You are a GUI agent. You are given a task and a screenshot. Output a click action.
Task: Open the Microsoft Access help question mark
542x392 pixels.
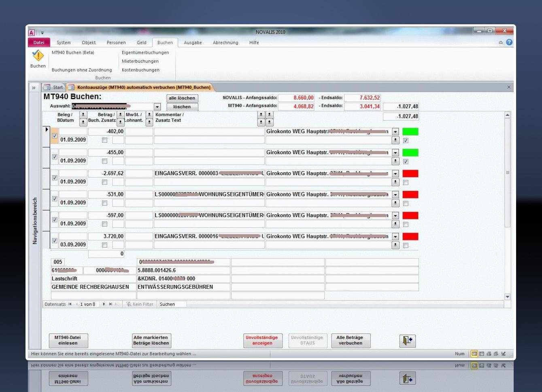tap(509, 42)
